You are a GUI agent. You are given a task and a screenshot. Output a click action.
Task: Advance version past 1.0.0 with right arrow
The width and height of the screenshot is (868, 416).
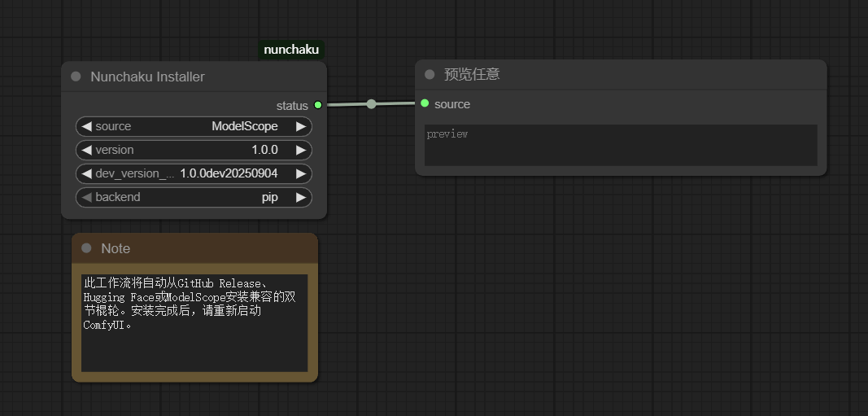point(301,150)
